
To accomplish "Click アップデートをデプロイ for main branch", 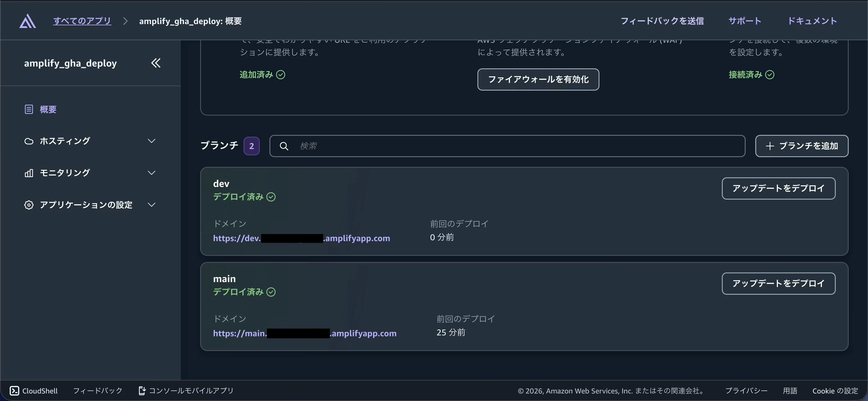I will (x=778, y=284).
